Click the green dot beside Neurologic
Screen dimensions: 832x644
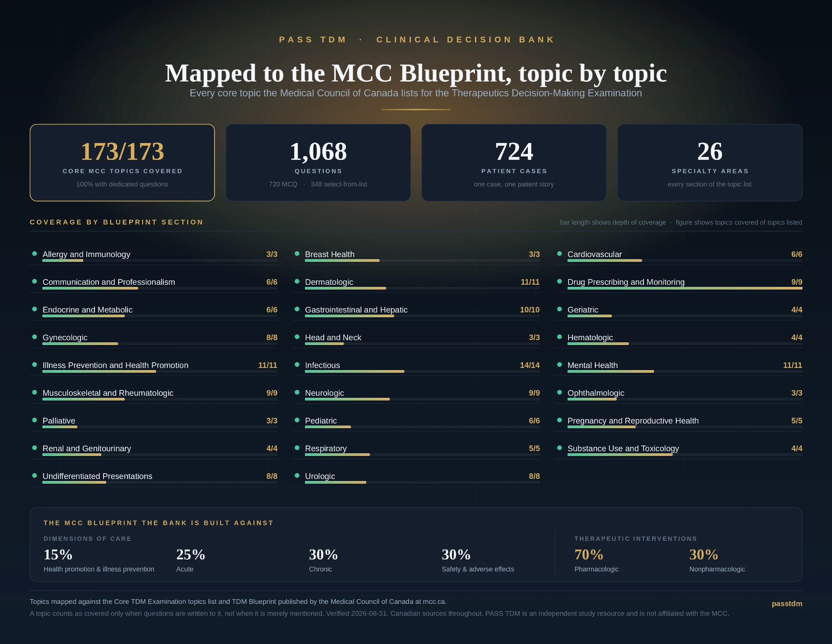pyautogui.click(x=297, y=392)
